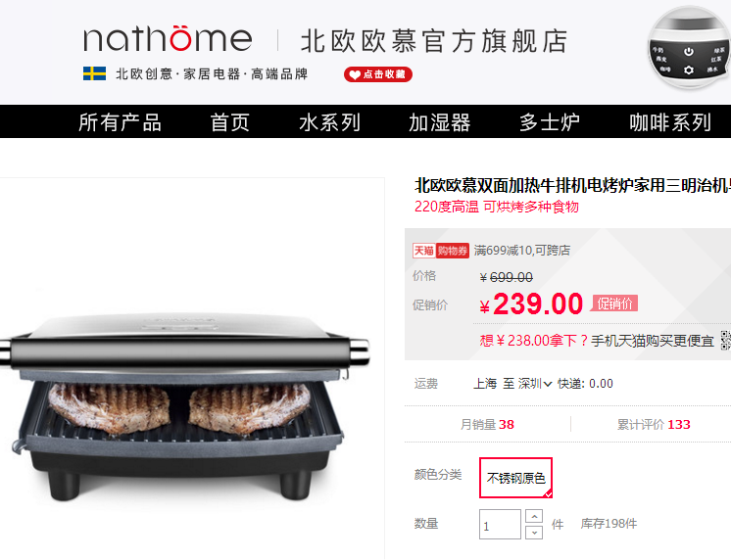Open the 多士炉 category
Image resolution: width=731 pixels, height=560 pixels.
(x=550, y=122)
